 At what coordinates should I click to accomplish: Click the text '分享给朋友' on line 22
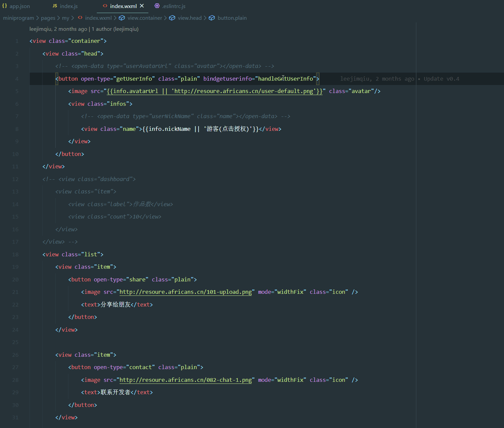[x=116, y=305]
